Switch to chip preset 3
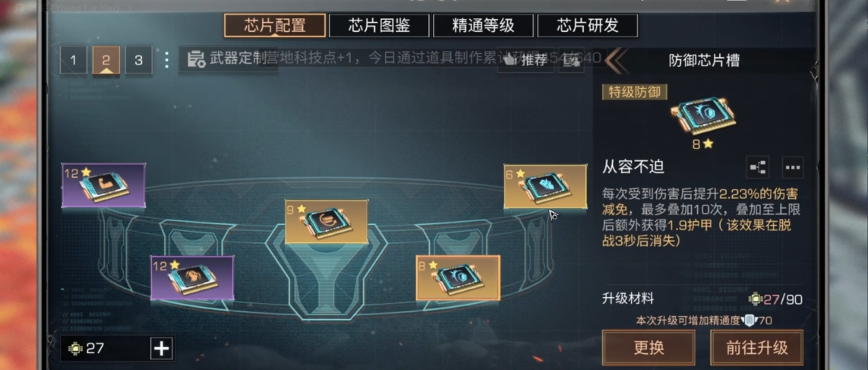This screenshot has height=370, width=868. (x=138, y=60)
